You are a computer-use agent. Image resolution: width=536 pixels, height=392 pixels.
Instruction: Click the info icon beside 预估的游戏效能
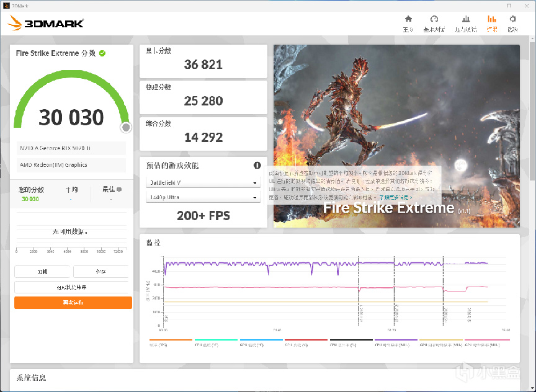click(x=257, y=166)
